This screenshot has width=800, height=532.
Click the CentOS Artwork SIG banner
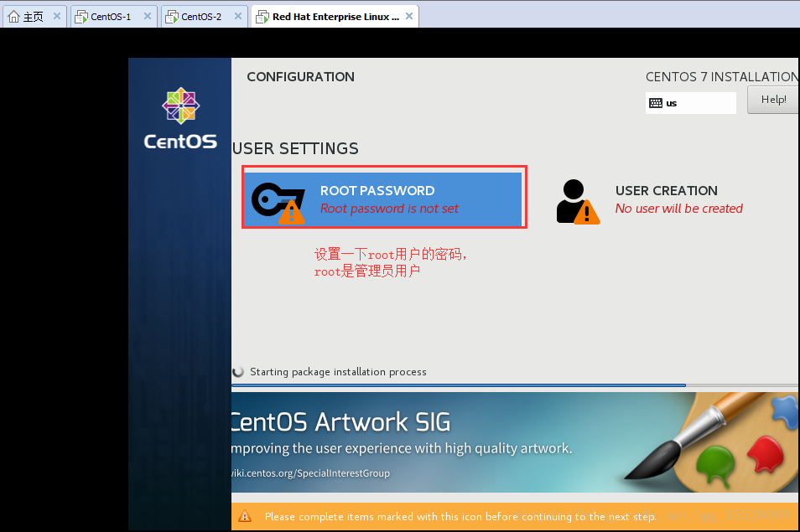click(x=516, y=442)
